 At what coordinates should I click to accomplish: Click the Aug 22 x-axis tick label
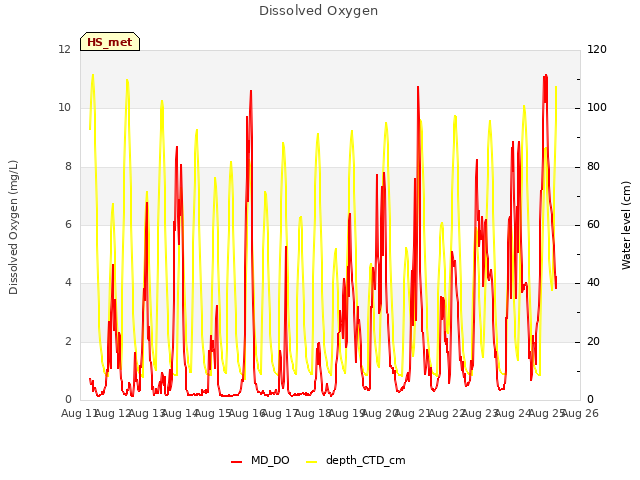(x=446, y=413)
